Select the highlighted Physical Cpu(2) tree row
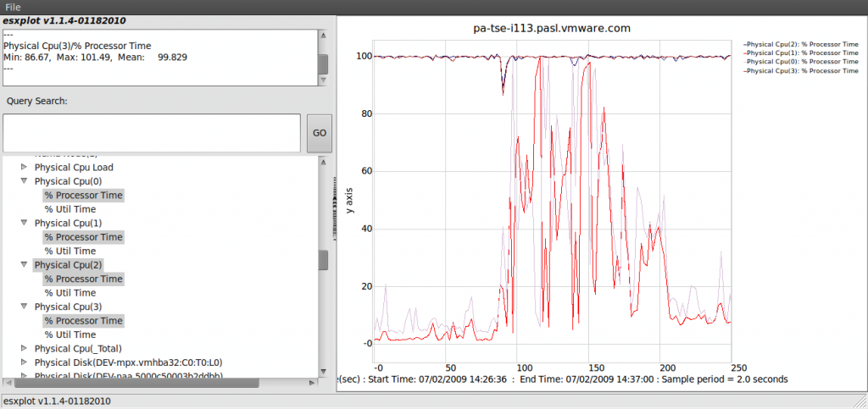Image resolution: width=868 pixels, height=409 pixels. pyautogui.click(x=68, y=265)
